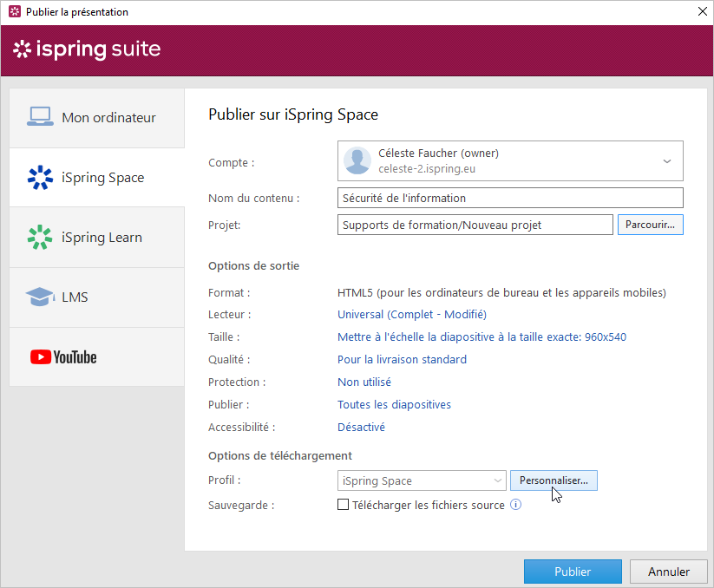714x588 pixels.
Task: Click the laptop icon for Mon ordinateur
Action: coord(40,117)
